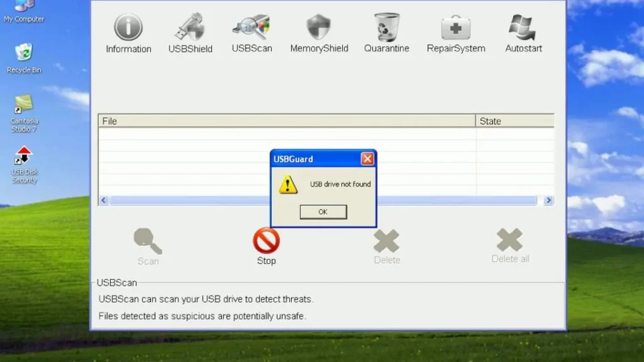Select the My Computer desktop icon
Viewport: 644px width, 362px height.
[24, 11]
